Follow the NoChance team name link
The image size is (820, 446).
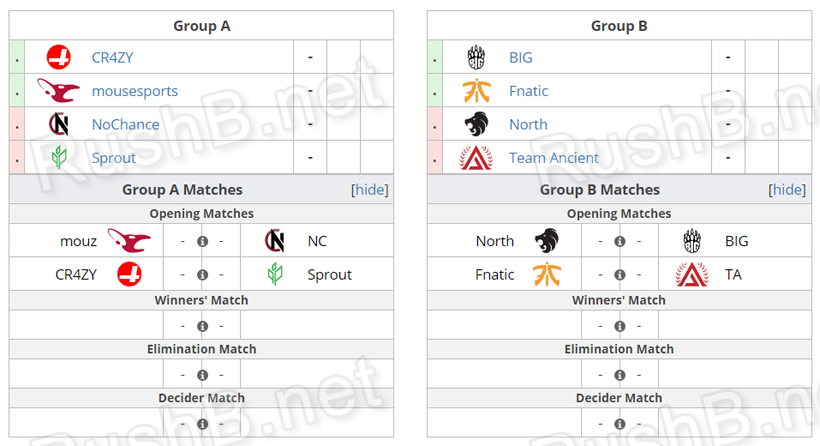tap(125, 124)
